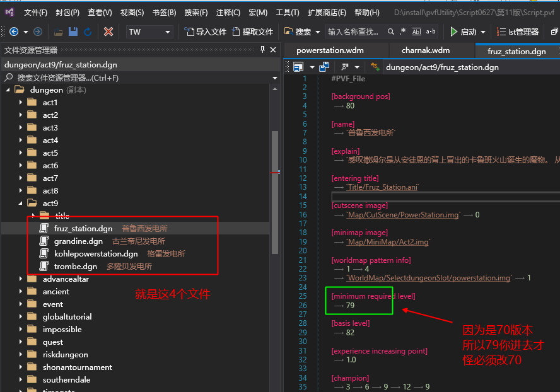Open the Map/CutScene/PowerStation.img link
The height and width of the screenshot is (392, 560).
point(403,214)
